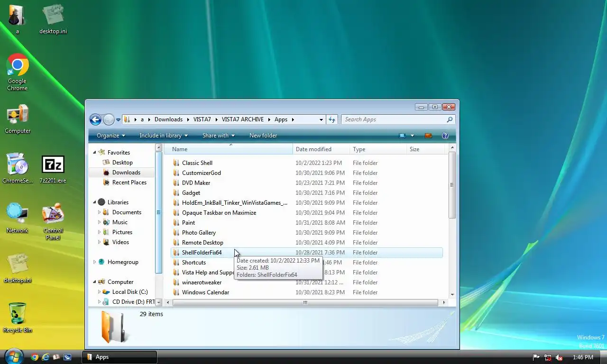The image size is (607, 364).
Task: Click the file list horizontal scrollbar
Action: point(305,302)
